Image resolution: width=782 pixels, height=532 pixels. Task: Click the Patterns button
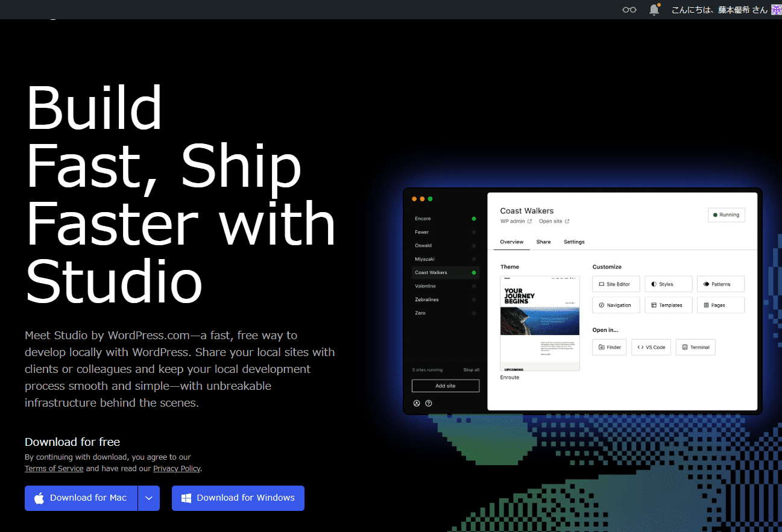click(x=721, y=284)
